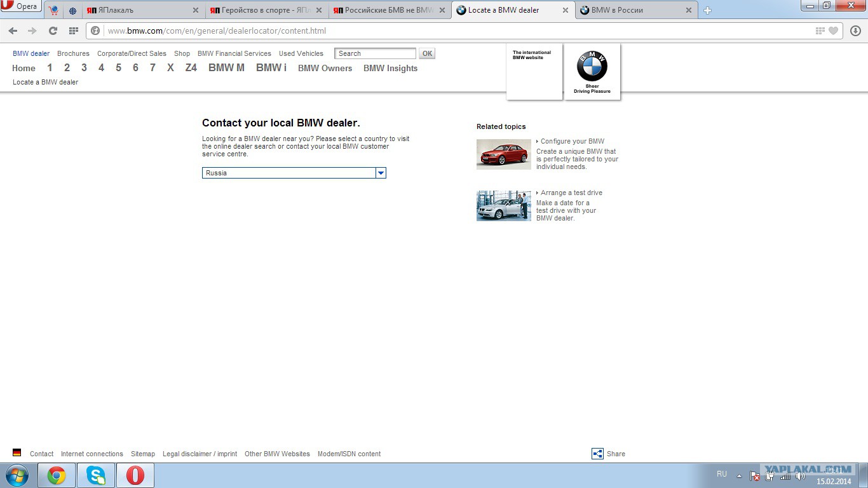Image resolution: width=868 pixels, height=488 pixels.
Task: Open the 6 Series menu item
Action: coord(135,68)
